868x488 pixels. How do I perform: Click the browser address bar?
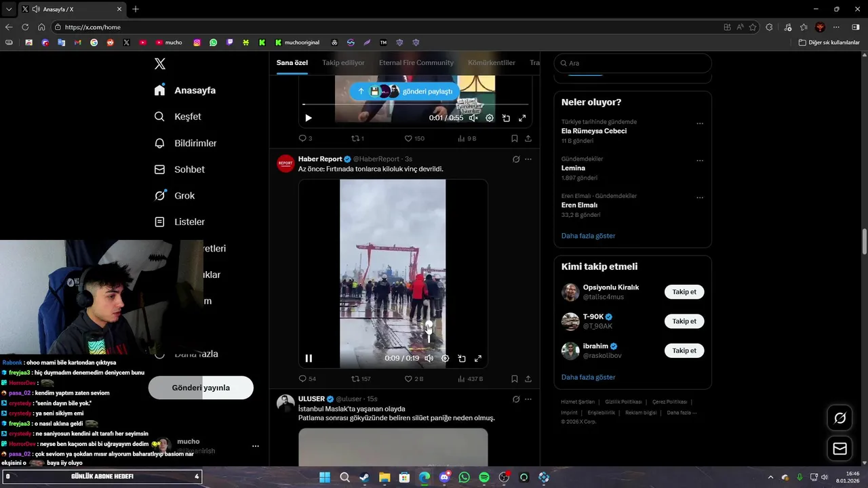387,27
